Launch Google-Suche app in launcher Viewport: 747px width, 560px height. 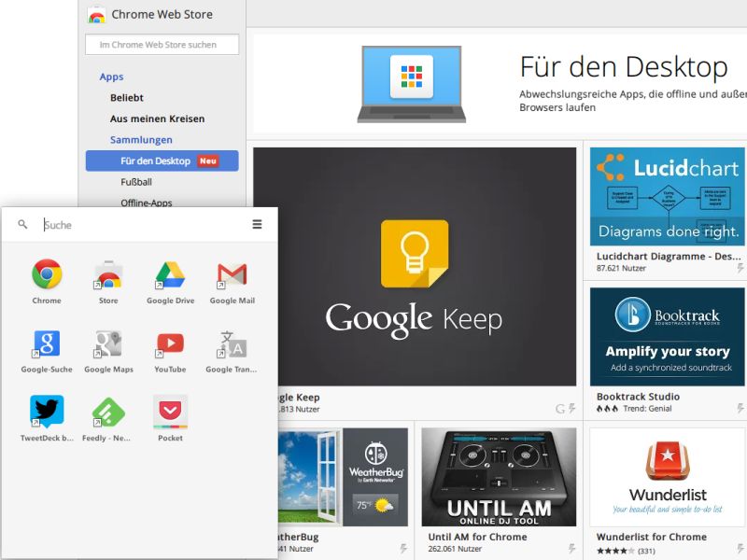point(47,343)
